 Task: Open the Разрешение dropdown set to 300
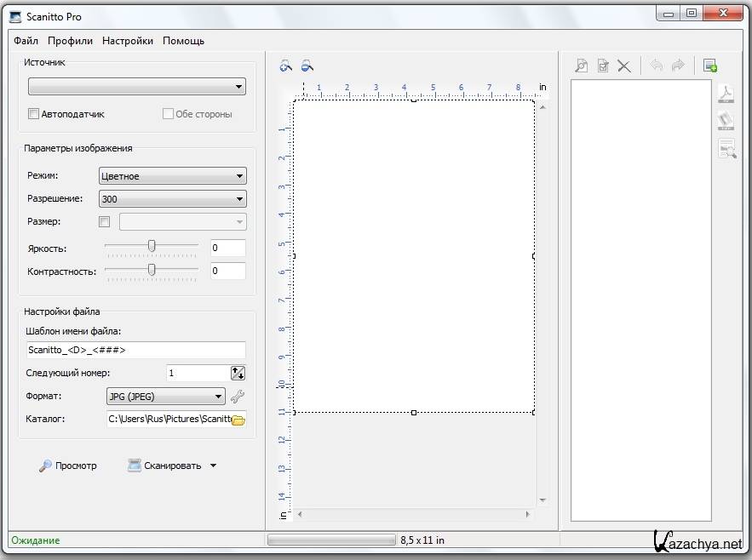[173, 199]
